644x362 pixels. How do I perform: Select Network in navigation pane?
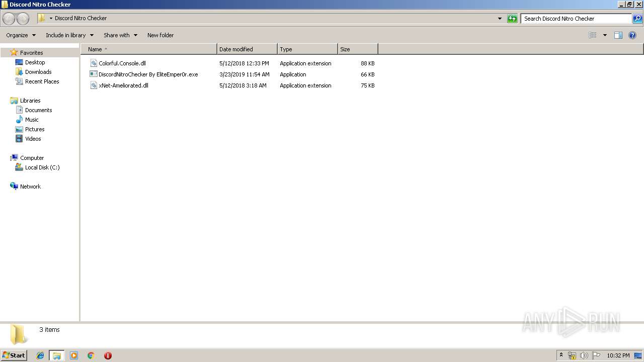(x=30, y=187)
